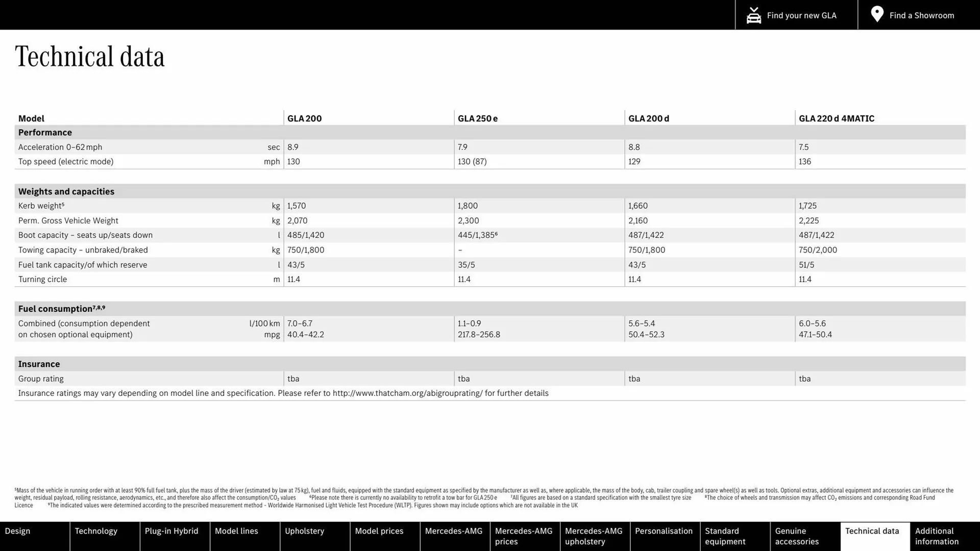This screenshot has height=551, width=980.
Task: Click the location pin showroom icon
Action: click(877, 15)
